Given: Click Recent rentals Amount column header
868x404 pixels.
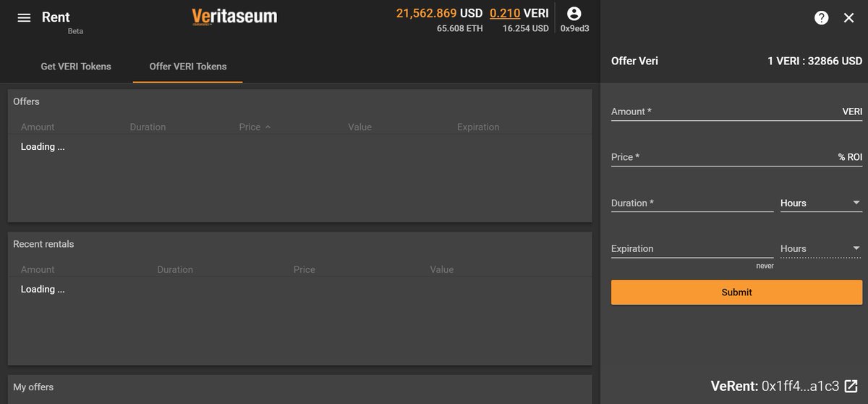Looking at the screenshot, I should (x=38, y=269).
